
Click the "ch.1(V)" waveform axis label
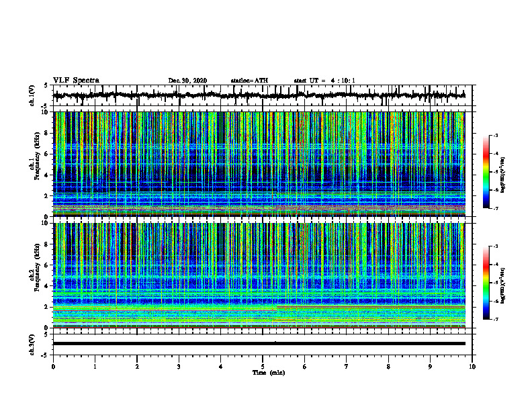coord(32,95)
